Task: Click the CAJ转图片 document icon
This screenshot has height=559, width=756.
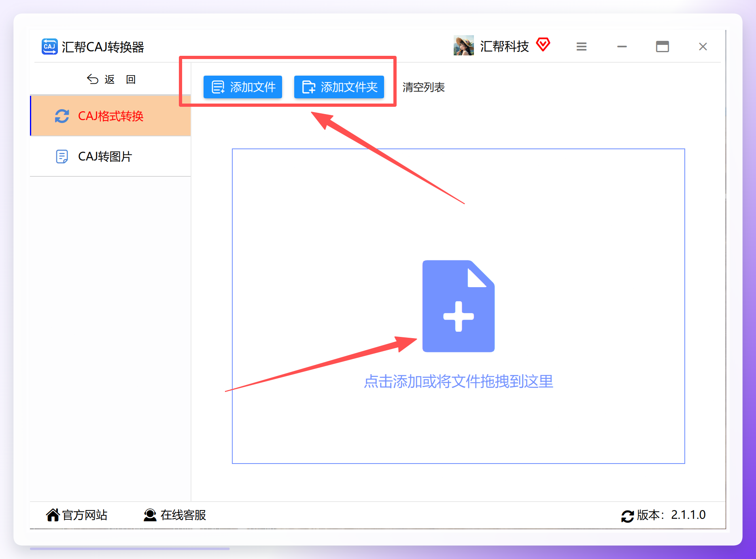Action: pyautogui.click(x=62, y=157)
